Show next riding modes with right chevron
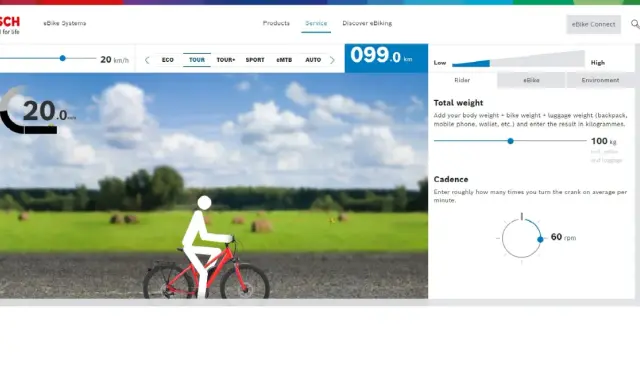Viewport: 640px width, 384px height. click(332, 60)
